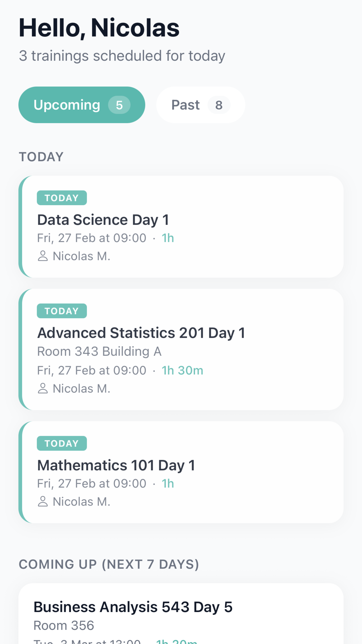362x644 pixels.
Task: Open the Data Science Day 1 training
Action: pyautogui.click(x=103, y=220)
